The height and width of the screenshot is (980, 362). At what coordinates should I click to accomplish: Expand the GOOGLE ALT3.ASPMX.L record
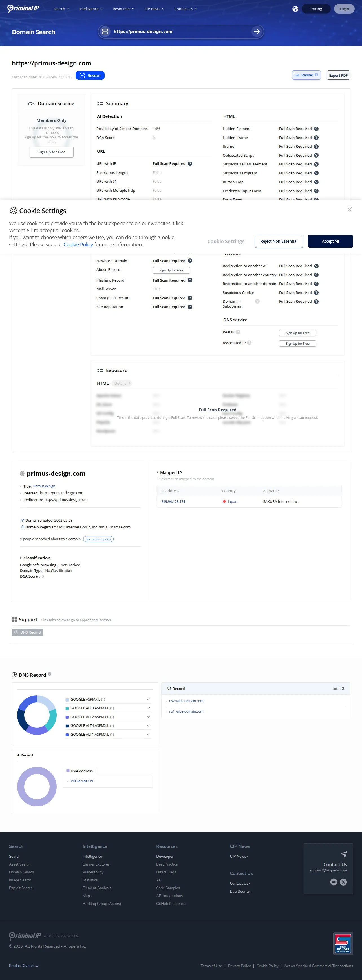tap(148, 708)
